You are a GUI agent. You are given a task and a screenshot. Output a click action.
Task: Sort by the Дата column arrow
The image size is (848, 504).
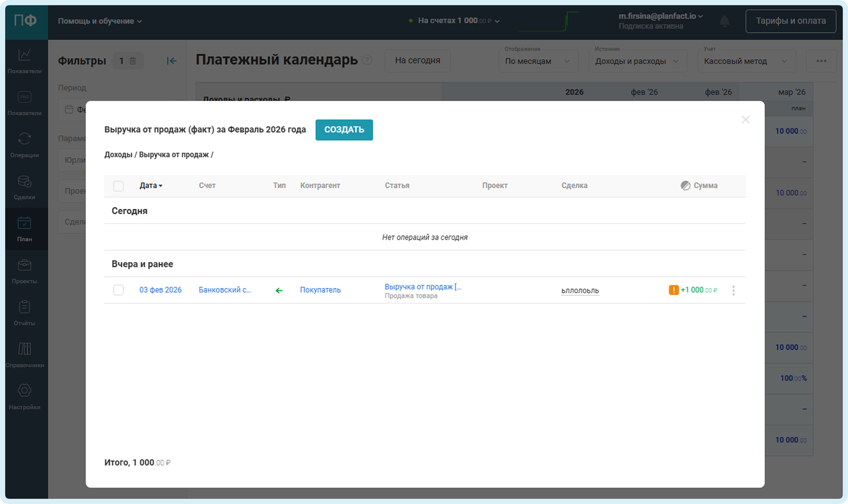coord(161,186)
